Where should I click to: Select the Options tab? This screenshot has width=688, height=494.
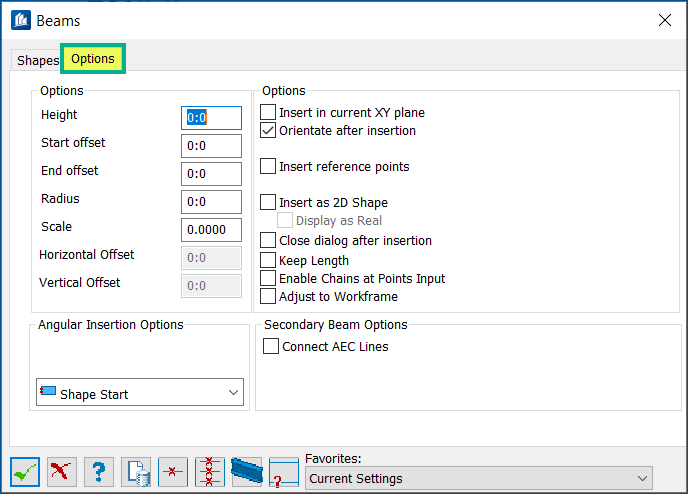pos(93,59)
